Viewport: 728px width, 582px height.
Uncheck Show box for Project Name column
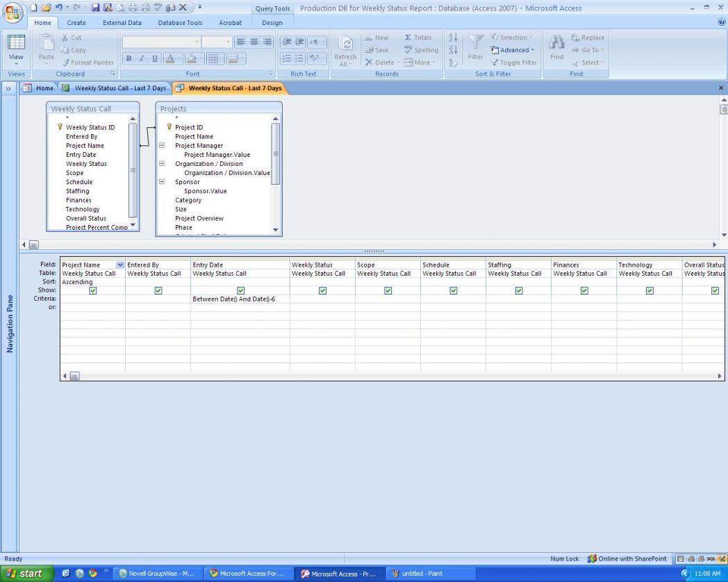point(93,290)
